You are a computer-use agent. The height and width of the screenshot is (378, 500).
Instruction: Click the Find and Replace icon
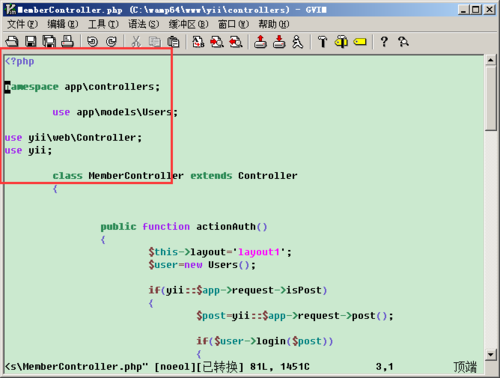[x=198, y=42]
